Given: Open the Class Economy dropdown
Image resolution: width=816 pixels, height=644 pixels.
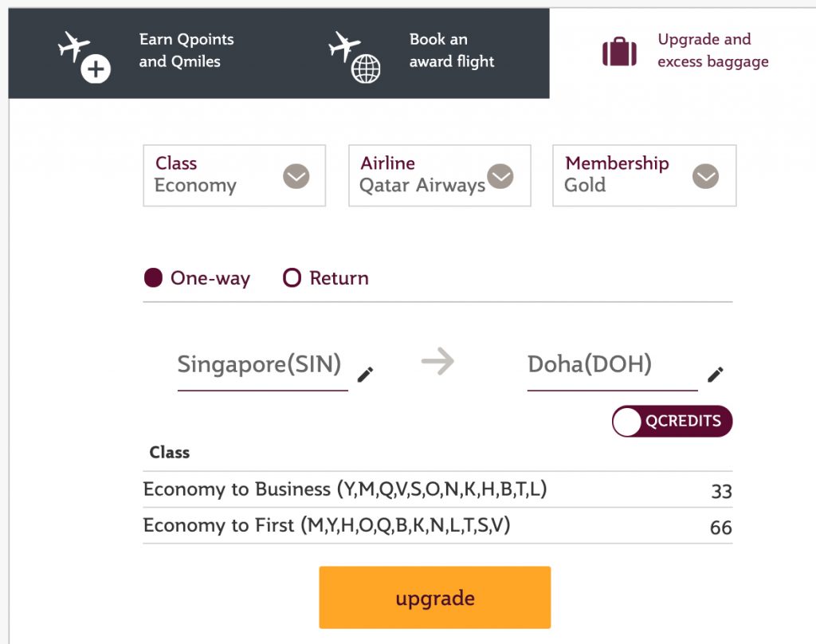Looking at the screenshot, I should (x=234, y=175).
